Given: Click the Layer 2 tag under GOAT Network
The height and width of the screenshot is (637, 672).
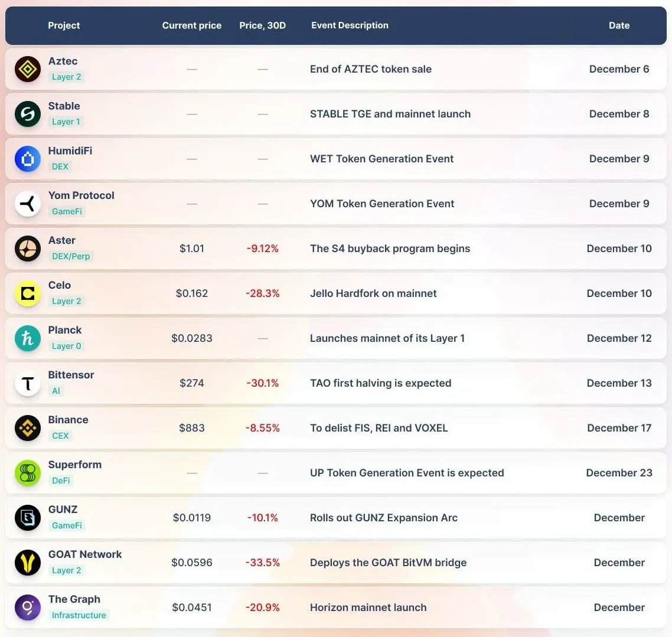Looking at the screenshot, I should [x=66, y=570].
